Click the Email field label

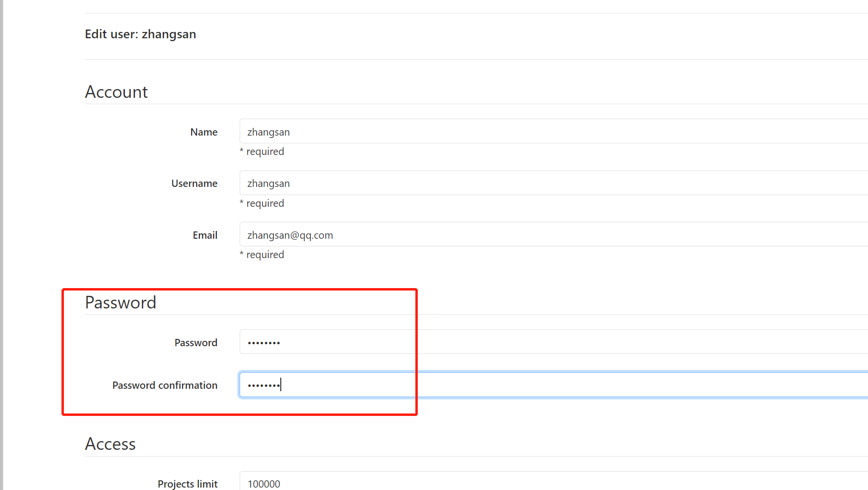tap(205, 235)
